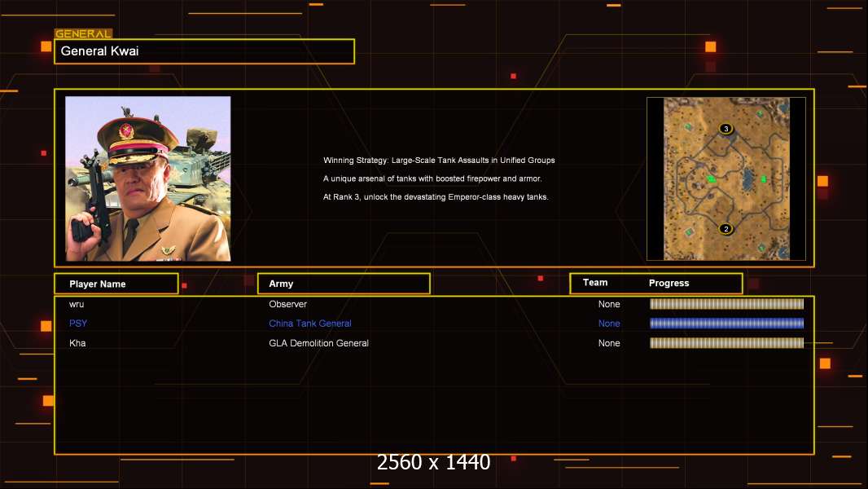Click the GLA Demolition General army entry
The height and width of the screenshot is (489, 868).
tap(318, 343)
